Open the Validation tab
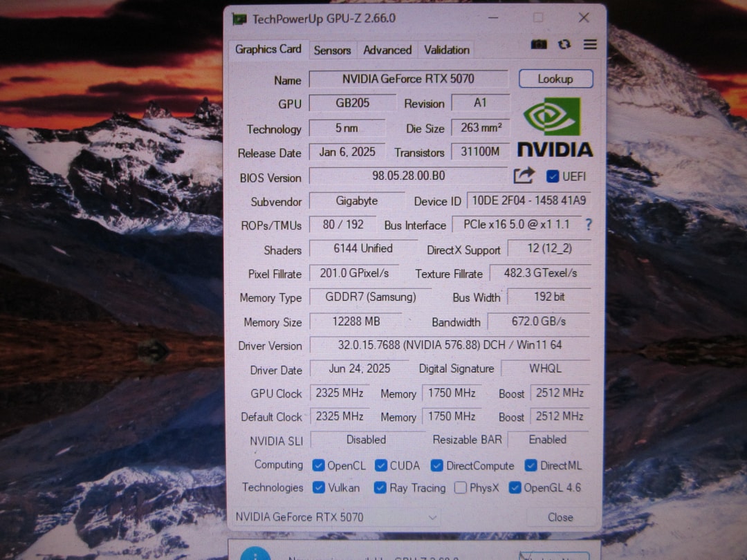747x560 pixels. (x=447, y=50)
